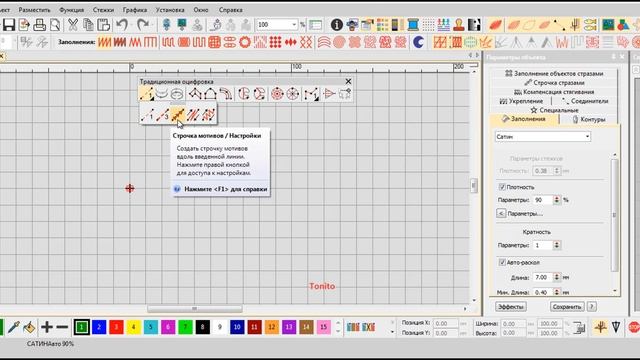Click the Redo arrow icon

[143, 25]
